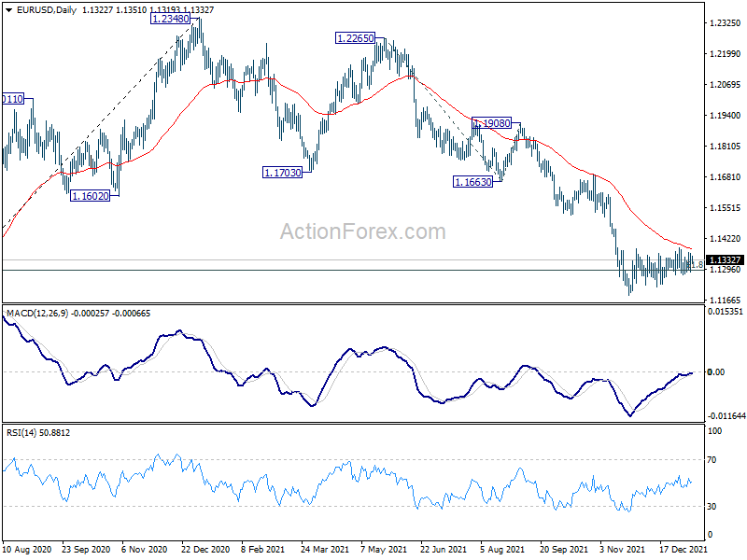The height and width of the screenshot is (560, 747).
Task: Click the RSI 30 oversold level label
Action: click(712, 507)
